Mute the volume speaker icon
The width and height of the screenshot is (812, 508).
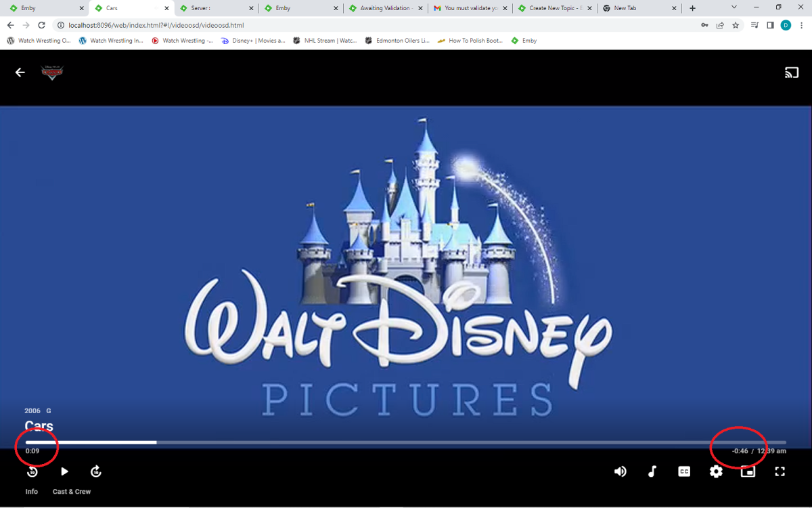coord(620,471)
